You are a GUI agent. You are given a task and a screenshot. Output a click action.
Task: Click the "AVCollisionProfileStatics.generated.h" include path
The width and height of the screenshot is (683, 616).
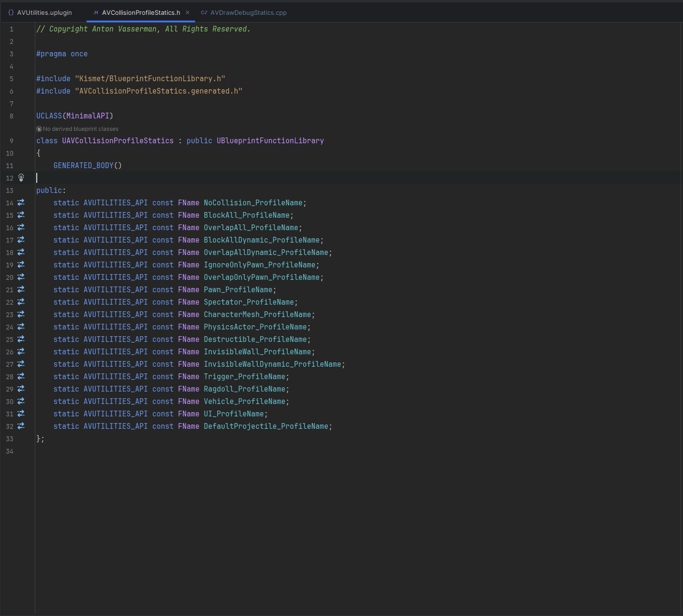tap(158, 91)
